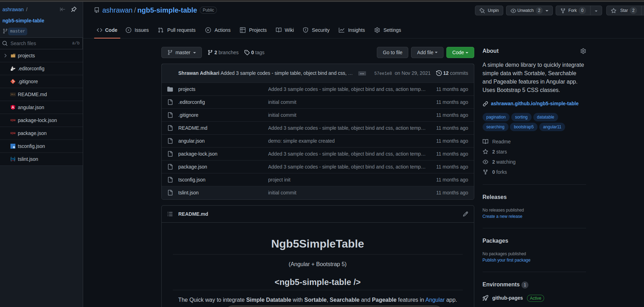Follow the Angular link in the README
The image size is (644, 307).
[435, 300]
